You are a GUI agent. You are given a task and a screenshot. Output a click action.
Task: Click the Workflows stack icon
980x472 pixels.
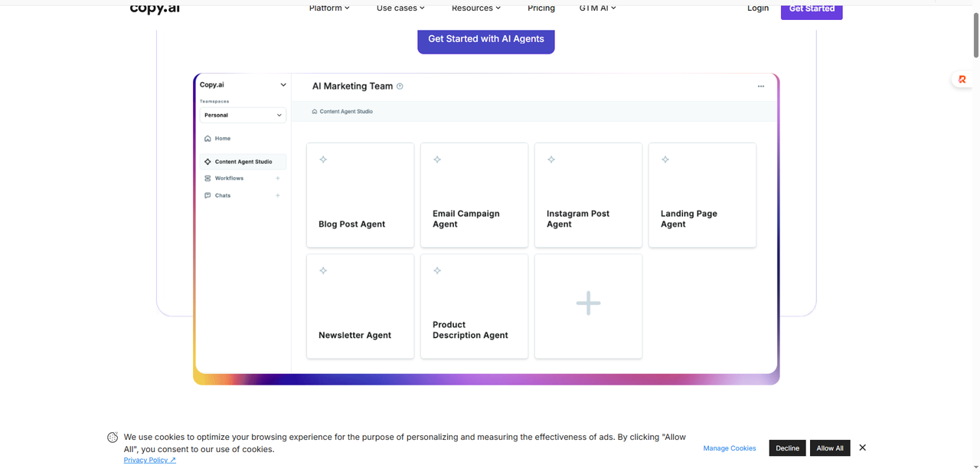[x=207, y=179]
